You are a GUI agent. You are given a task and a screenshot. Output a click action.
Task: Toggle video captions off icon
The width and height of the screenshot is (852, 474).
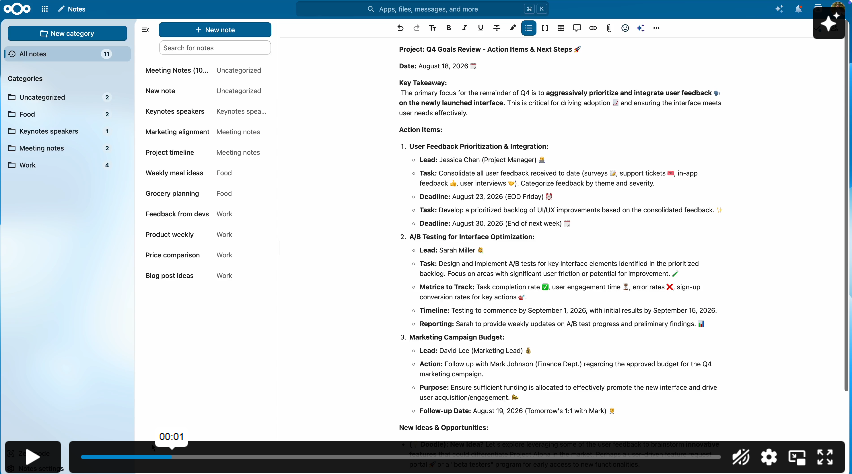(x=741, y=457)
